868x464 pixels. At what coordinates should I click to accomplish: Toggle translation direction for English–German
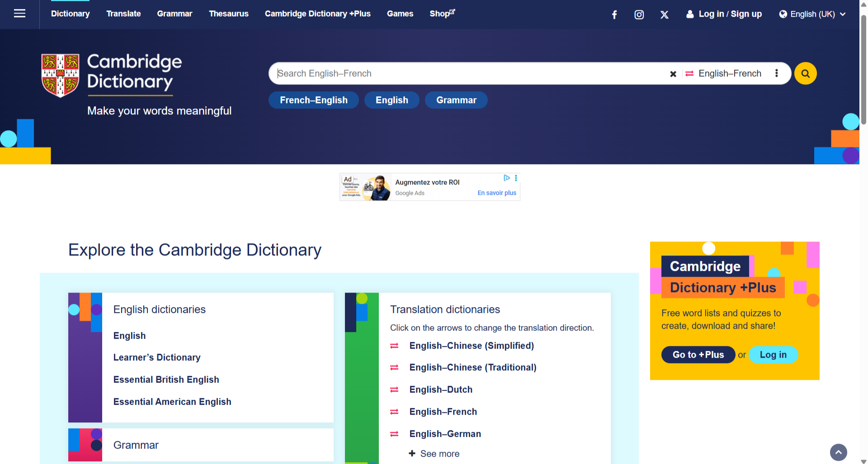point(394,434)
